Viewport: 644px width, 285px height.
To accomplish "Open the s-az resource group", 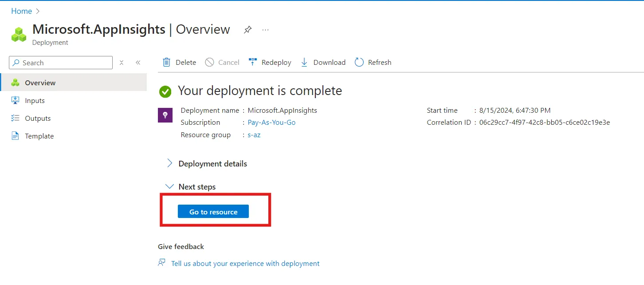I will click(254, 135).
